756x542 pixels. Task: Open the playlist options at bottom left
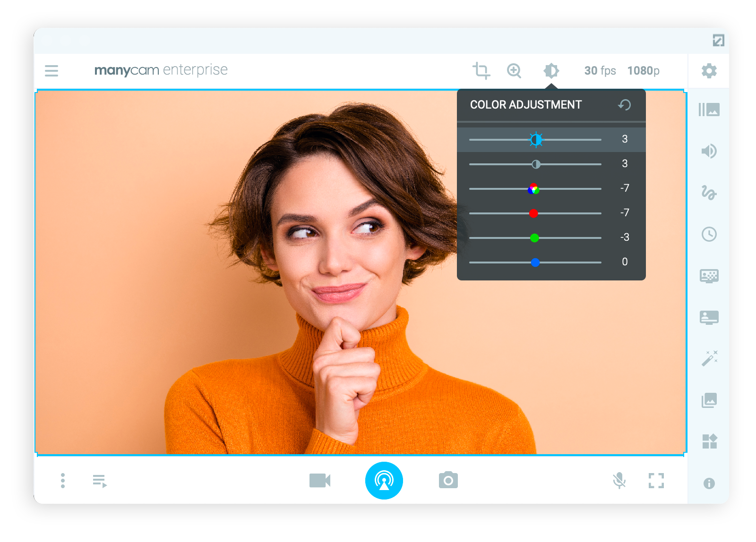(100, 480)
